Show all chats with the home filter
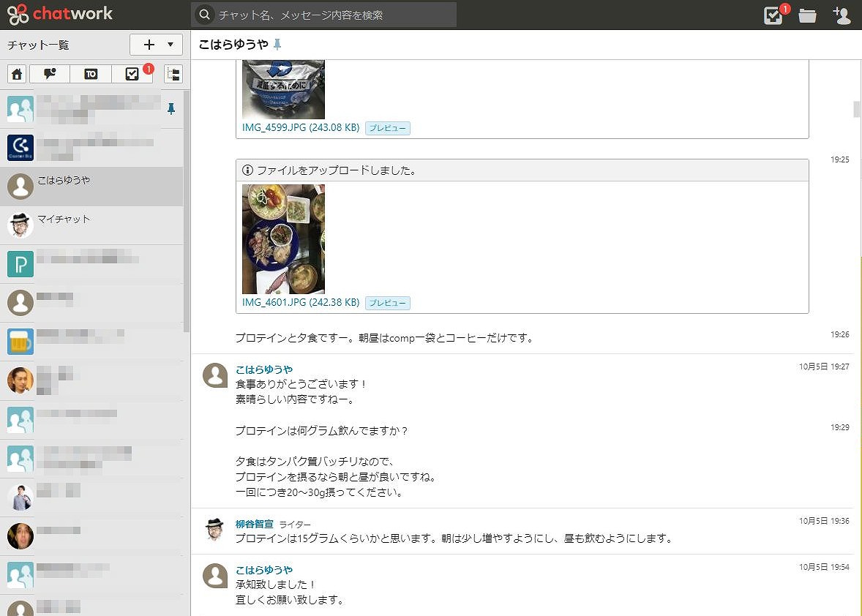This screenshot has height=616, width=862. (17, 74)
